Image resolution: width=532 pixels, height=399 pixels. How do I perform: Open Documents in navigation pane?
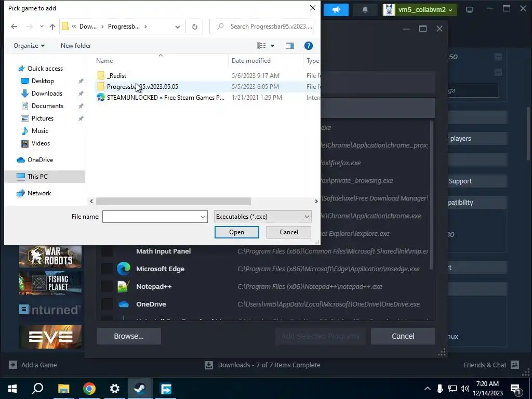(x=47, y=106)
